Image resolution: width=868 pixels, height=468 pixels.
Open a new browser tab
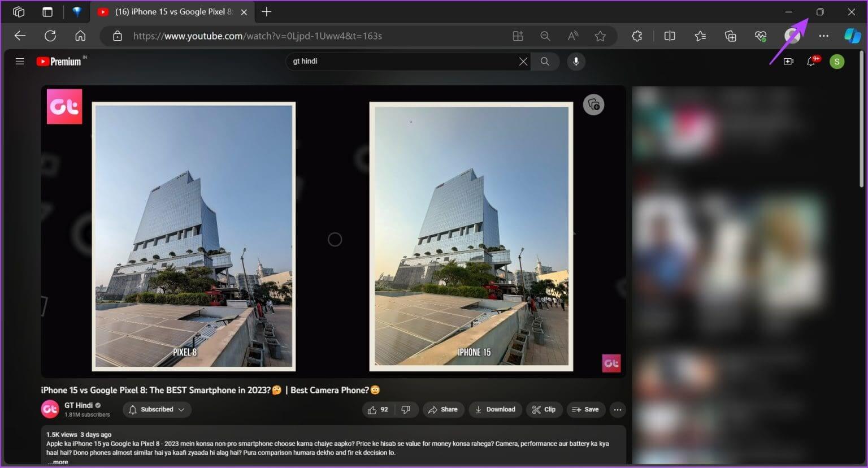pos(267,12)
